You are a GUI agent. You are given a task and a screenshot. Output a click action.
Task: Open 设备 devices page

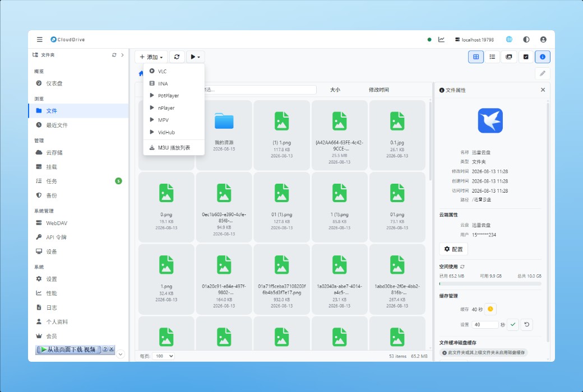click(x=78, y=251)
